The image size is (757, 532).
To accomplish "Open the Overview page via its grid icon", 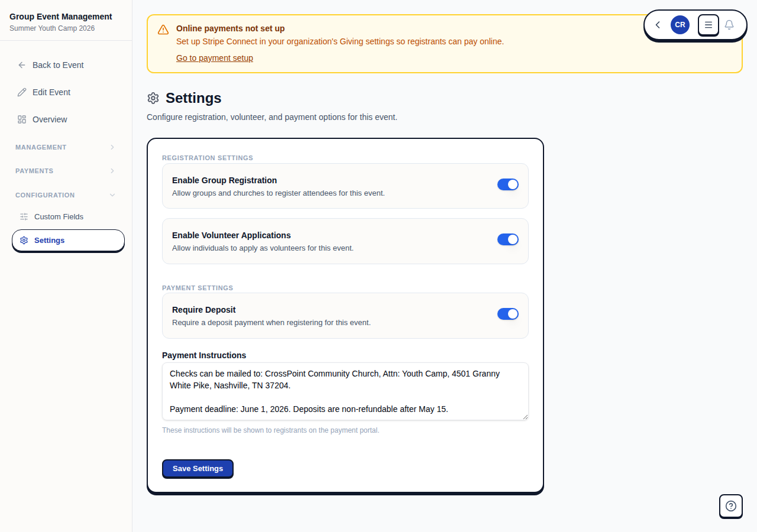I will click(22, 119).
